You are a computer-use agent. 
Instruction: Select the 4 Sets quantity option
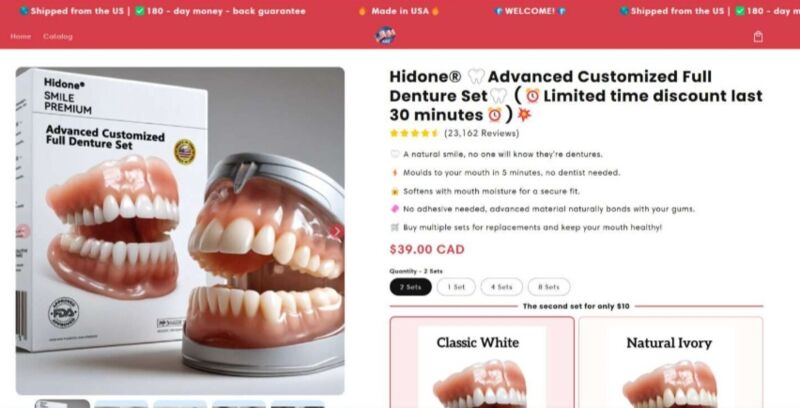click(501, 287)
